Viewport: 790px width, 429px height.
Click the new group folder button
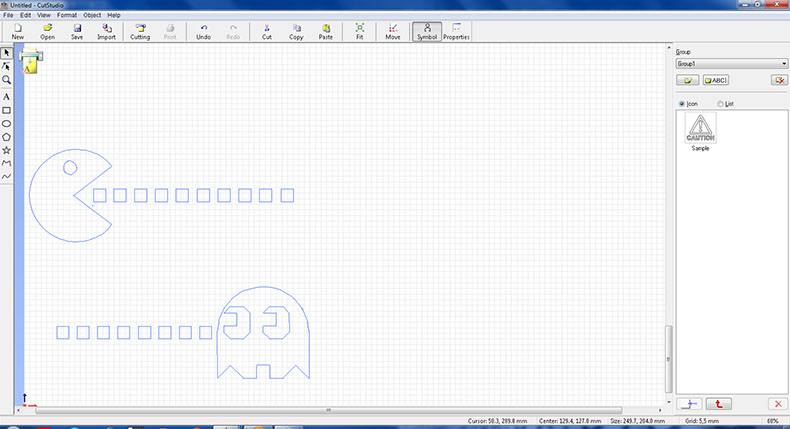click(687, 80)
